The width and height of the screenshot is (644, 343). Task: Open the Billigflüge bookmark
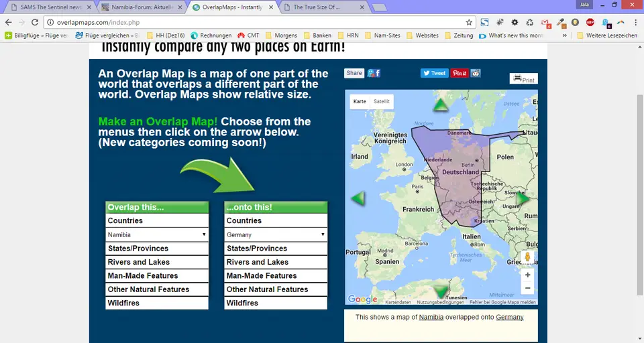click(36, 36)
